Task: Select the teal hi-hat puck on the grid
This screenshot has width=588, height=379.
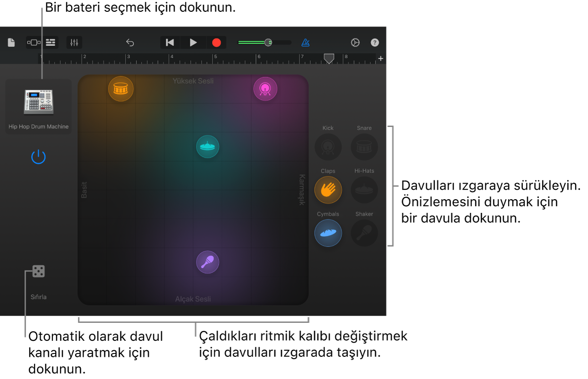Action: [207, 146]
